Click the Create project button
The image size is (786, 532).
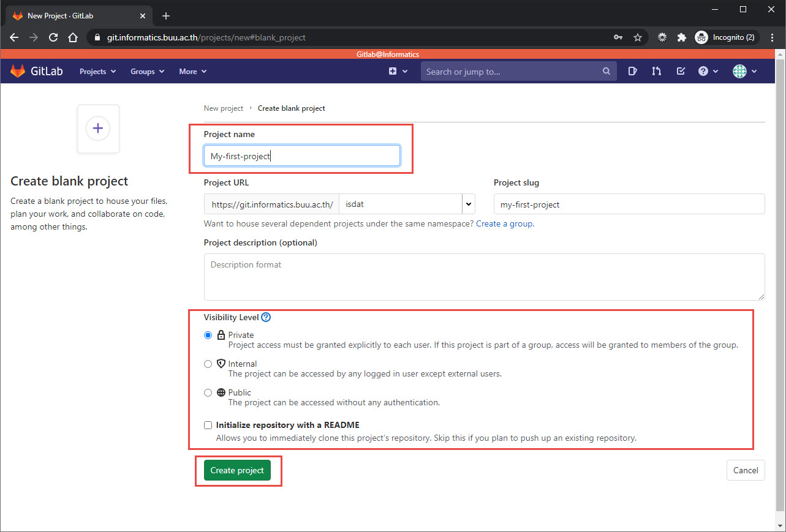tap(237, 470)
